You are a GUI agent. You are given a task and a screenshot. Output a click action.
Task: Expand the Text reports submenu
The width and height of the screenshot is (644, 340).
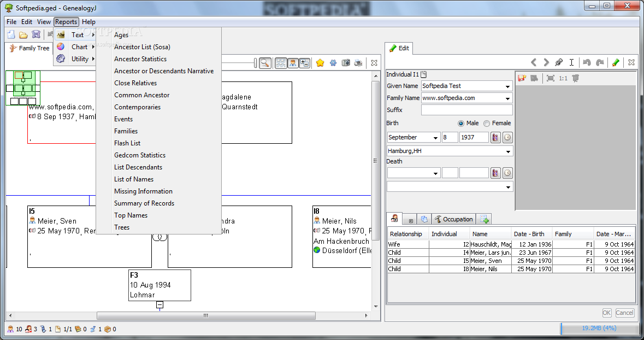pos(75,35)
